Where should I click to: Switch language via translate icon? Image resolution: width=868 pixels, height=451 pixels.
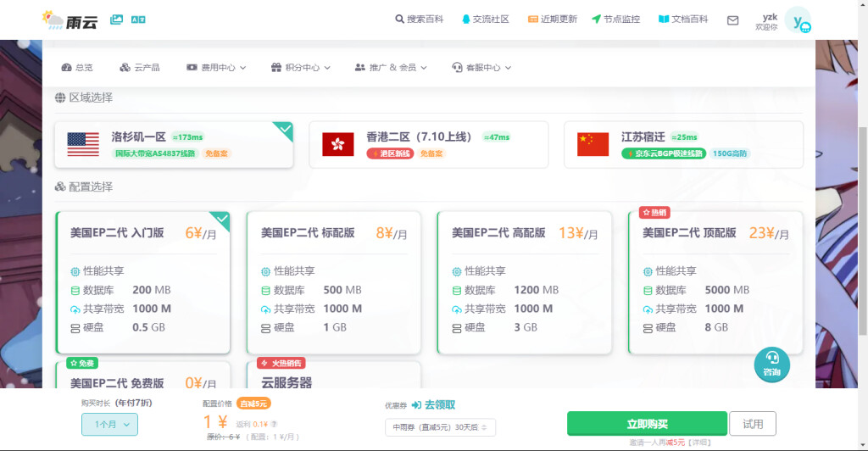138,19
